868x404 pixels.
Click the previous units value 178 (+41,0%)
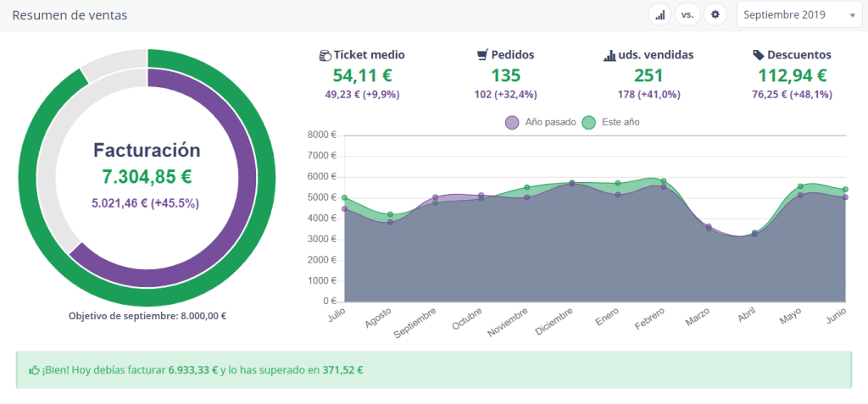pos(648,95)
